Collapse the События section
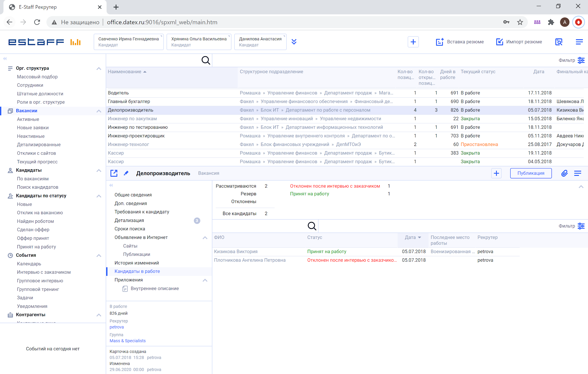The height and width of the screenshot is (374, 588). (99, 256)
